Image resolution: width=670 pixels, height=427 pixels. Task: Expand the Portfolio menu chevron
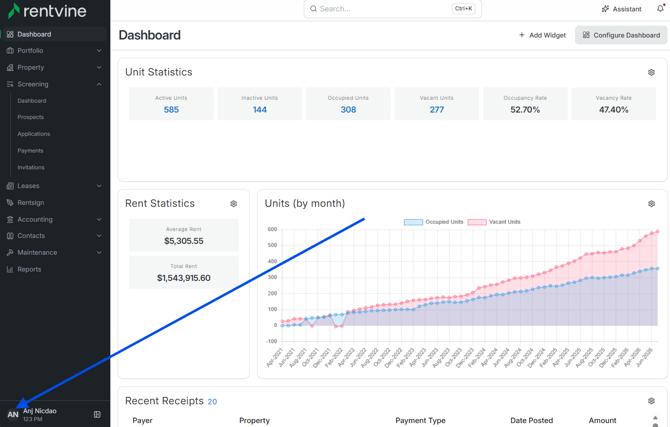99,50
